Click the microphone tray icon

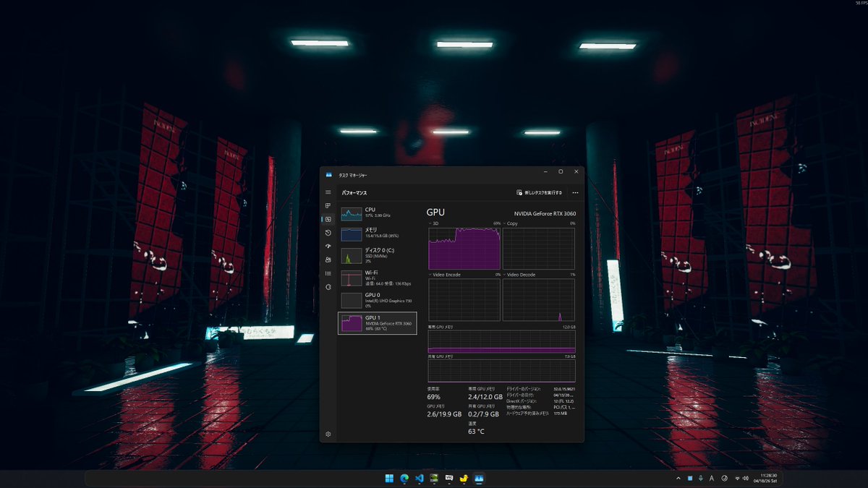coord(701,478)
